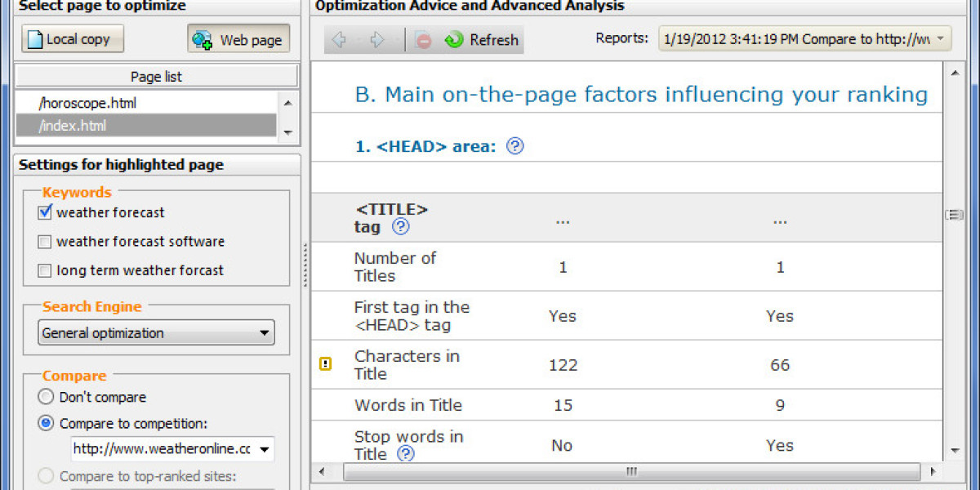This screenshot has height=490, width=980.
Task: Click the back arrow navigation icon
Action: (339, 39)
